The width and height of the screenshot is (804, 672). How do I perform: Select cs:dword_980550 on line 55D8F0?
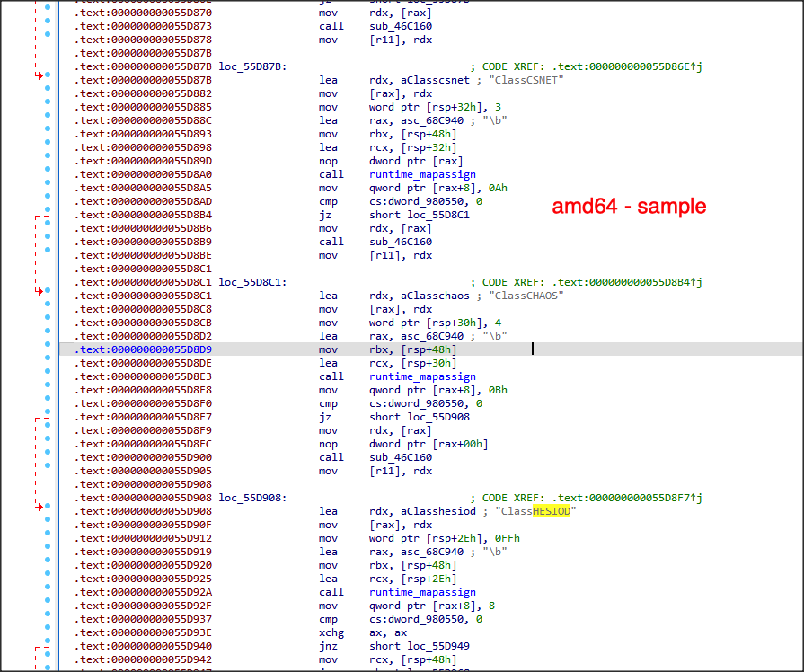coord(419,403)
